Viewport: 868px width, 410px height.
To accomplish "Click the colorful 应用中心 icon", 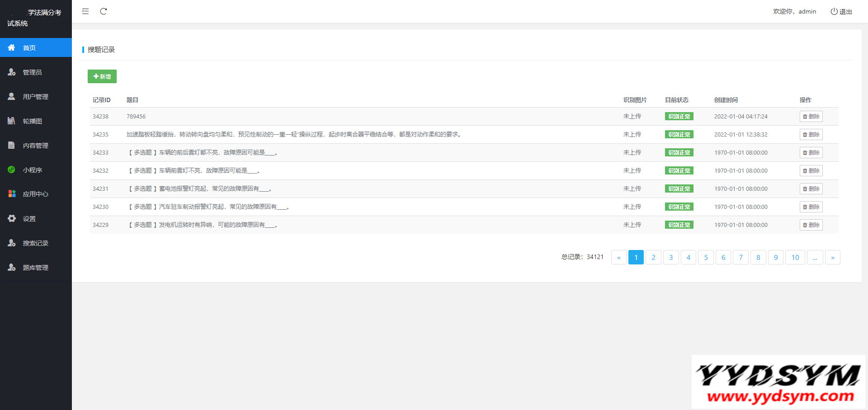I will pos(12,194).
